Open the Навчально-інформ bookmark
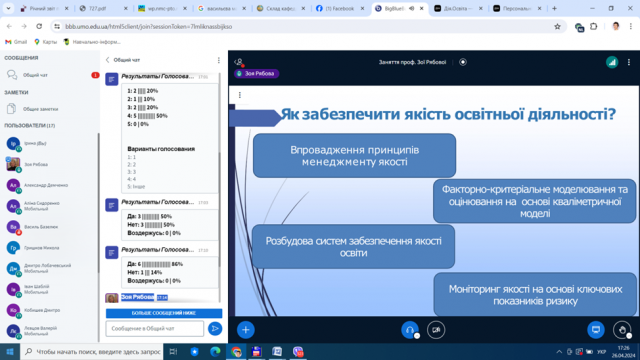Viewport: 640px width, 360px height. (92, 42)
